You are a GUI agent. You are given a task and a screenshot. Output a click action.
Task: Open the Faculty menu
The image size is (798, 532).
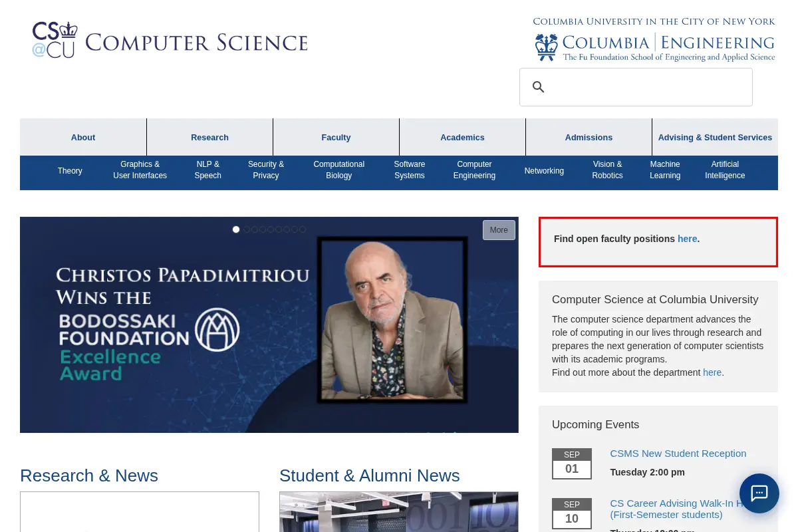tap(336, 137)
